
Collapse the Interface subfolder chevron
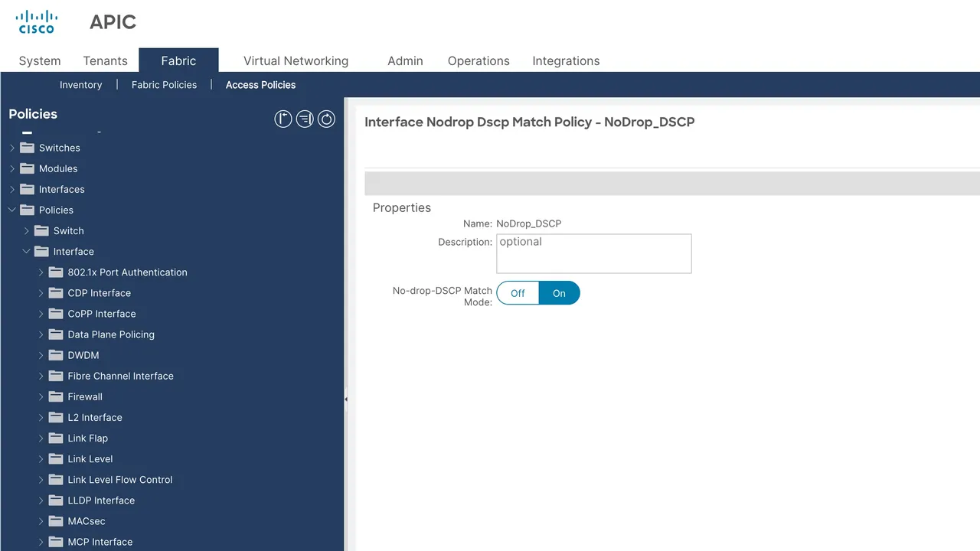[x=27, y=251]
